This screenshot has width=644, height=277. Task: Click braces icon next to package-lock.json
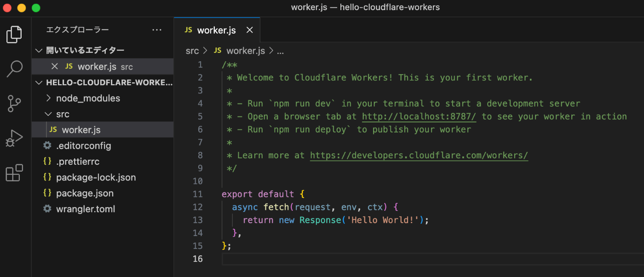47,177
